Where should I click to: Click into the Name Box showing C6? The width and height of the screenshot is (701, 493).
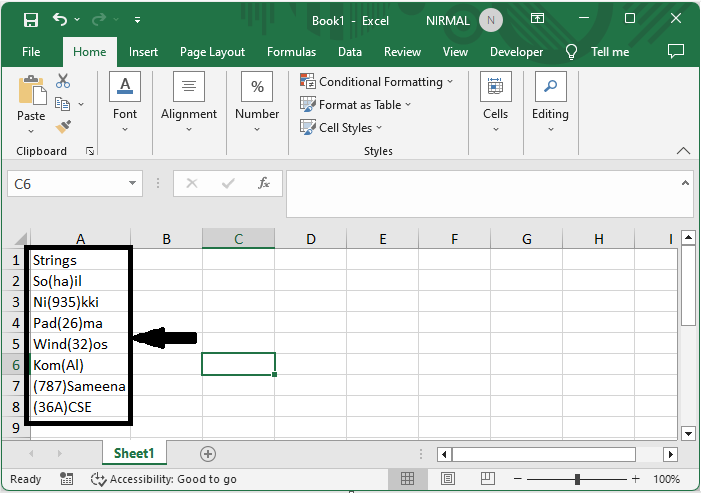[x=66, y=184]
